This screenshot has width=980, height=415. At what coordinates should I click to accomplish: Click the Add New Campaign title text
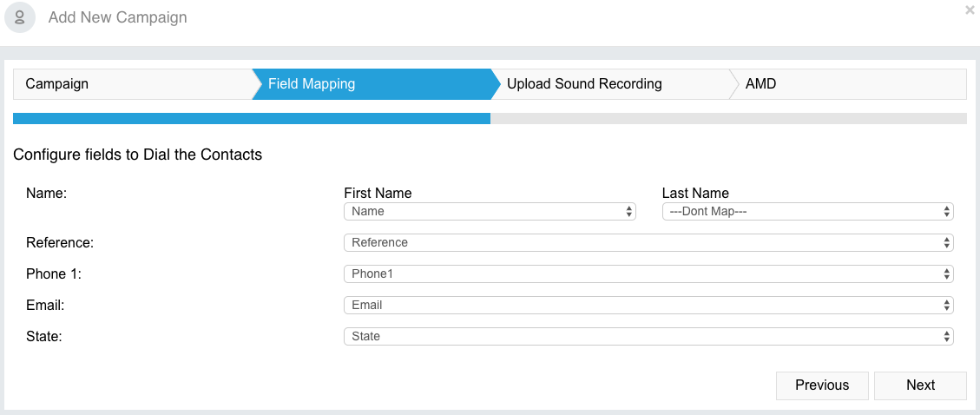click(117, 16)
